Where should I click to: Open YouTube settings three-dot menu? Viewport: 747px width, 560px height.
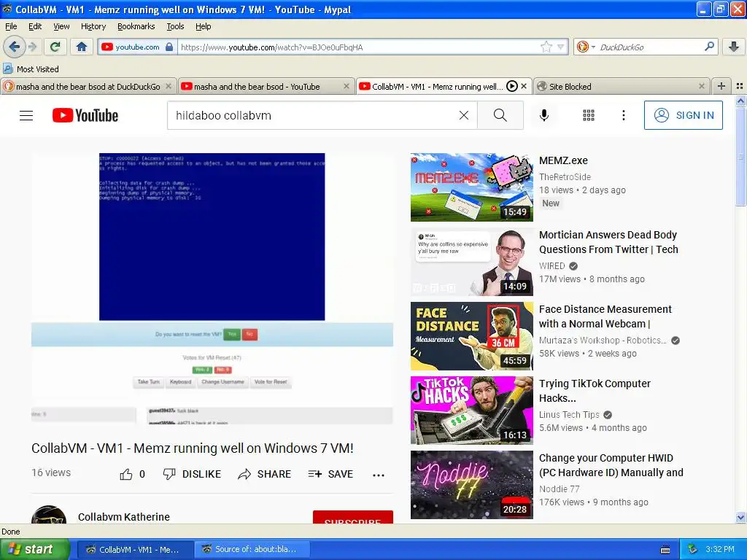623,115
